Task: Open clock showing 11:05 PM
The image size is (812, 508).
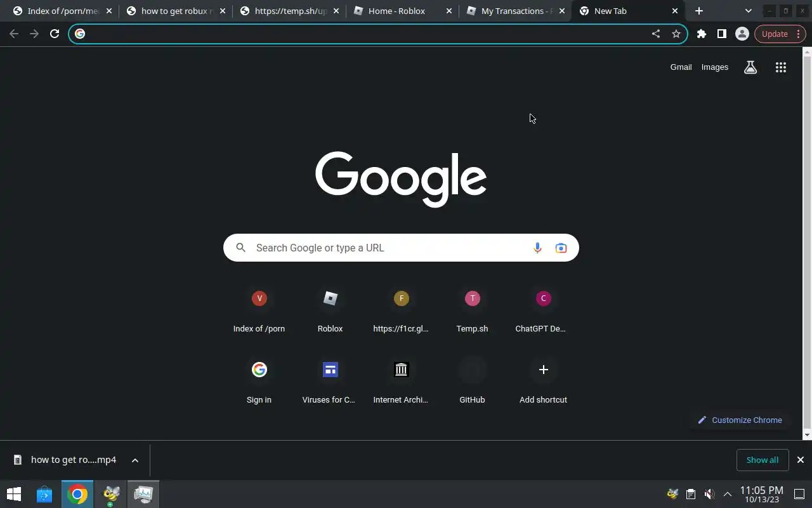Action: coord(761,494)
